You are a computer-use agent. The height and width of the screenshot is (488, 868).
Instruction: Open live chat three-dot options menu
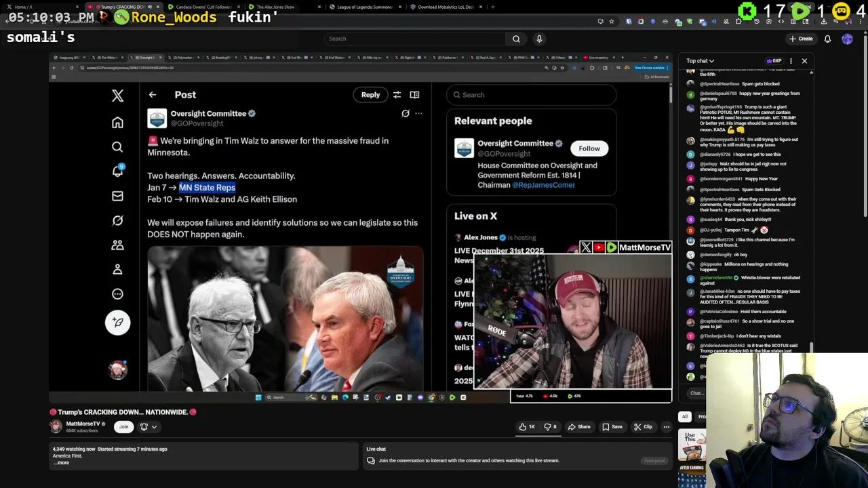coord(791,61)
